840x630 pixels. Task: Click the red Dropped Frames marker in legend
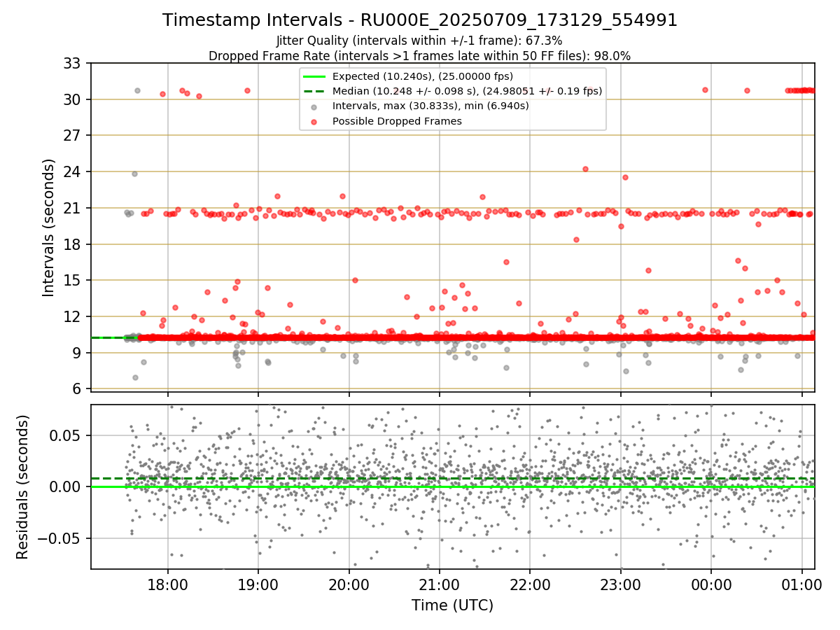(x=314, y=122)
